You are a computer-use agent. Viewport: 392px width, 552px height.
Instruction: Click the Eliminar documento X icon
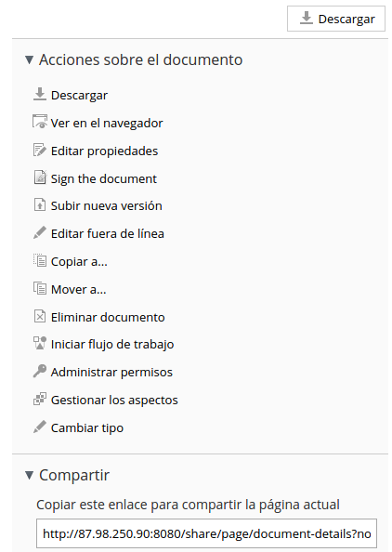(40, 316)
